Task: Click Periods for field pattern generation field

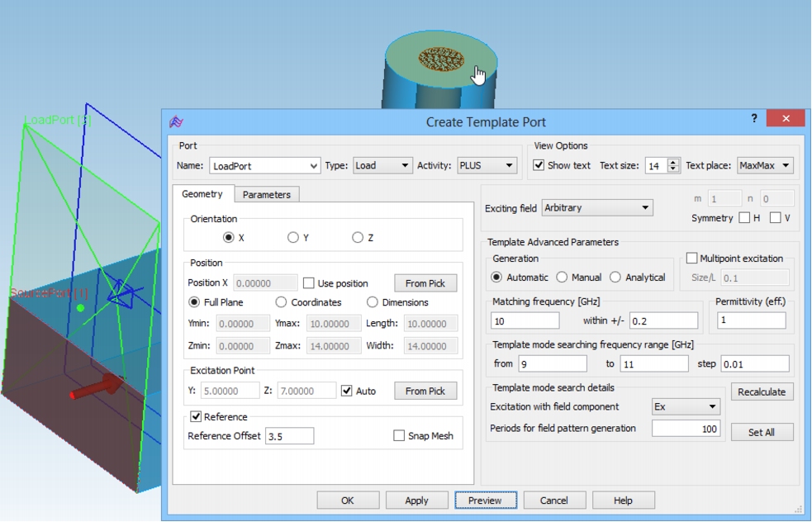Action: tap(686, 429)
